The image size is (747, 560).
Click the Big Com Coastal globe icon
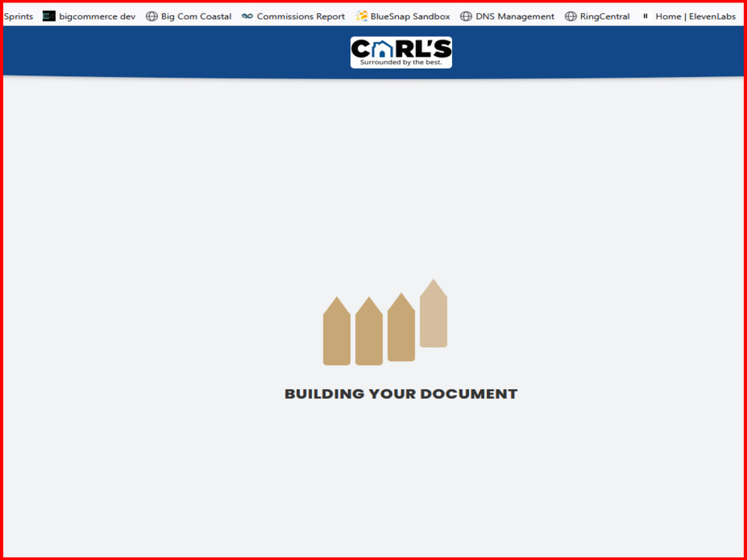152,16
